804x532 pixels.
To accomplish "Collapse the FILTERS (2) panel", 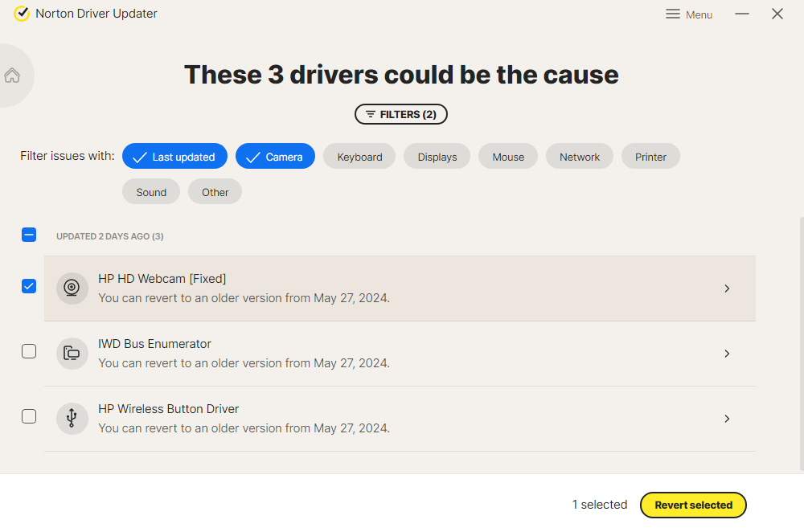I will point(401,114).
